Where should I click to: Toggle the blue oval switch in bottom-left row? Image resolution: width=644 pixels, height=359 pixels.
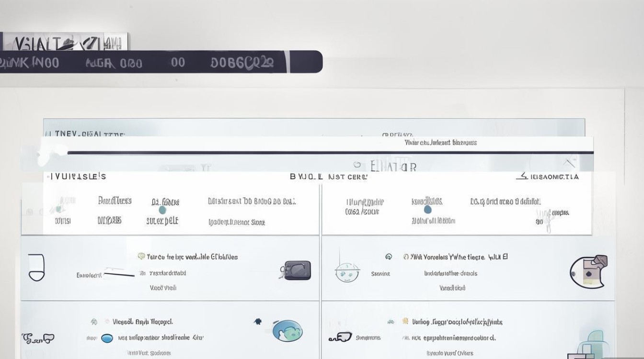point(107,338)
